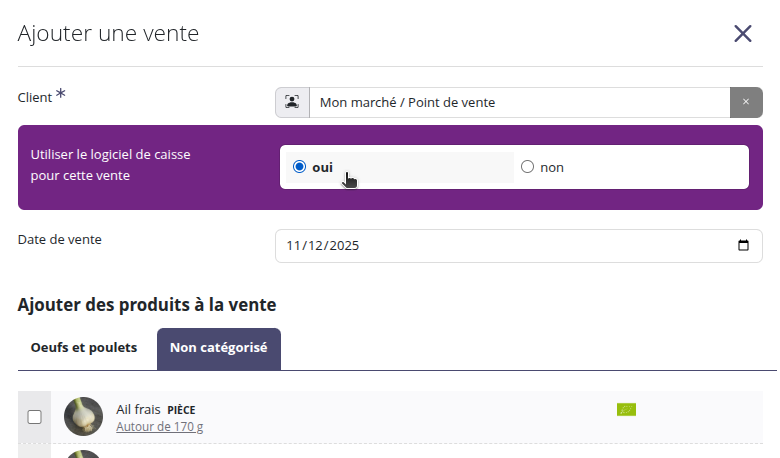Open the Client dropdown showing Mon marché
The image size is (780, 458).
518,102
